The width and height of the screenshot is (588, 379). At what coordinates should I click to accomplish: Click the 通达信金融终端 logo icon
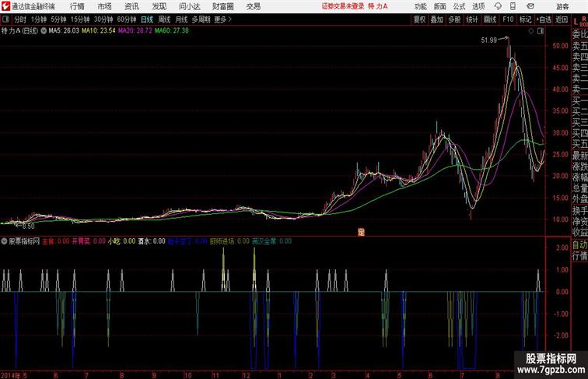pos(5,6)
